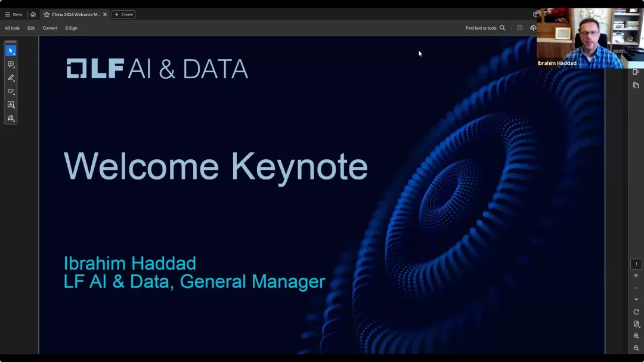
Task: Click the current page number box
Action: pyautogui.click(x=636, y=264)
